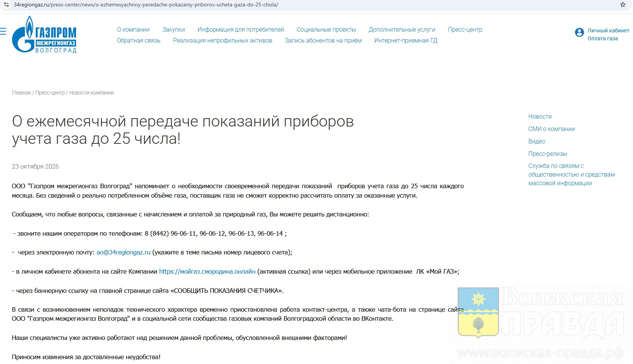Click the article date '23 октября 2026'
The image size is (633, 364).
(35, 167)
